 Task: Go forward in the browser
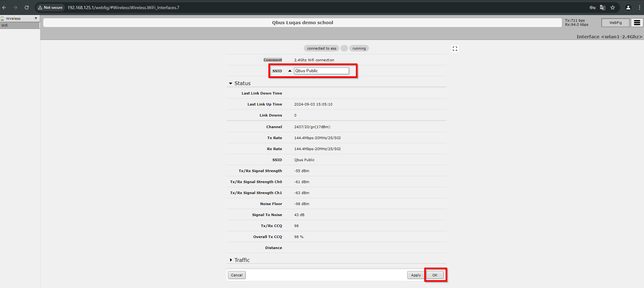coord(15,8)
